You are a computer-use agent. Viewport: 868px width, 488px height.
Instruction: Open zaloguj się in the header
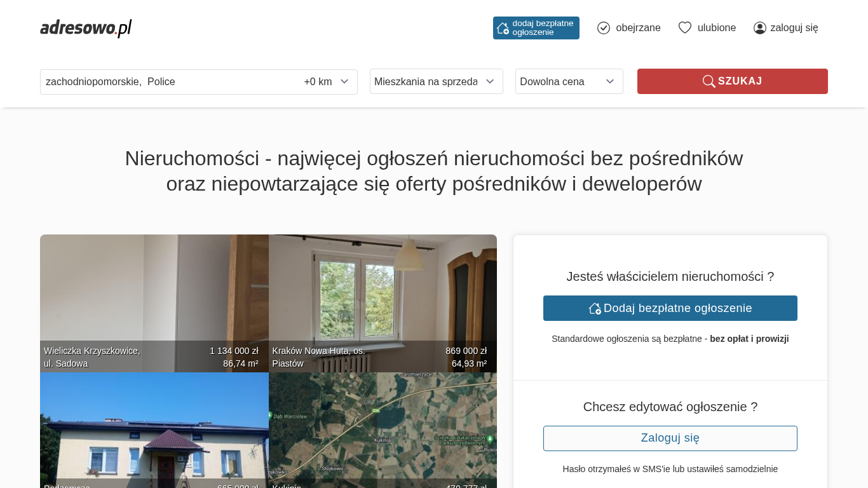794,28
